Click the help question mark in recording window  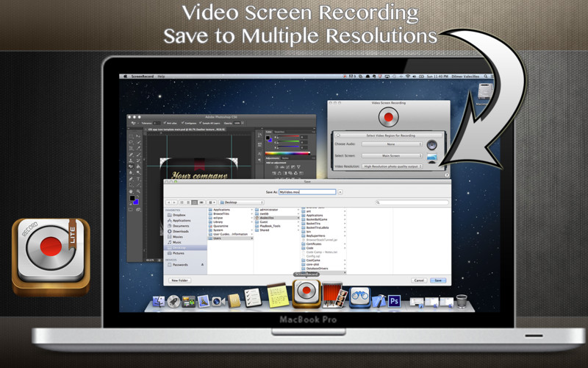[x=447, y=175]
